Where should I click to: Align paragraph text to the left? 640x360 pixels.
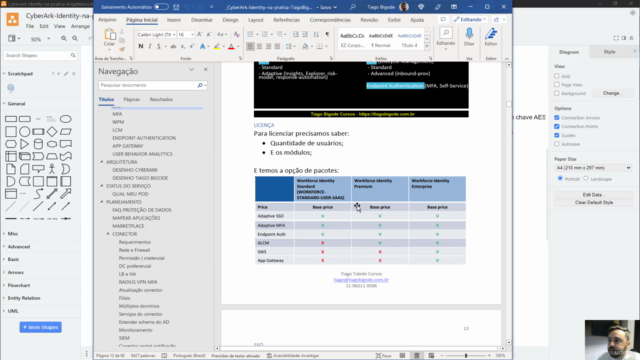tap(250, 47)
